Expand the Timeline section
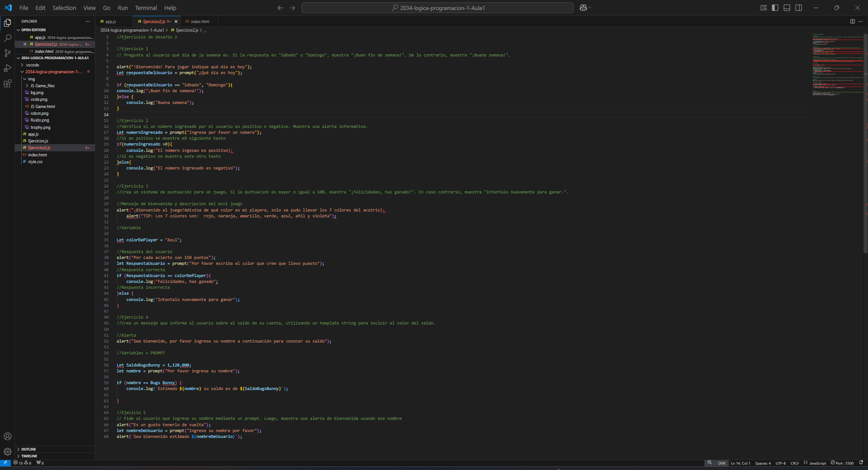This screenshot has width=868, height=470. [x=29, y=456]
